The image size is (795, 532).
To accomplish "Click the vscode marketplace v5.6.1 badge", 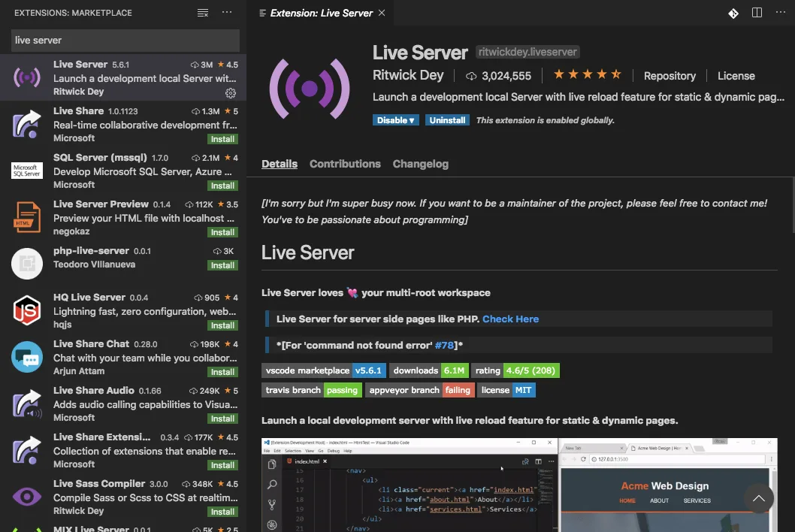I will tap(323, 370).
